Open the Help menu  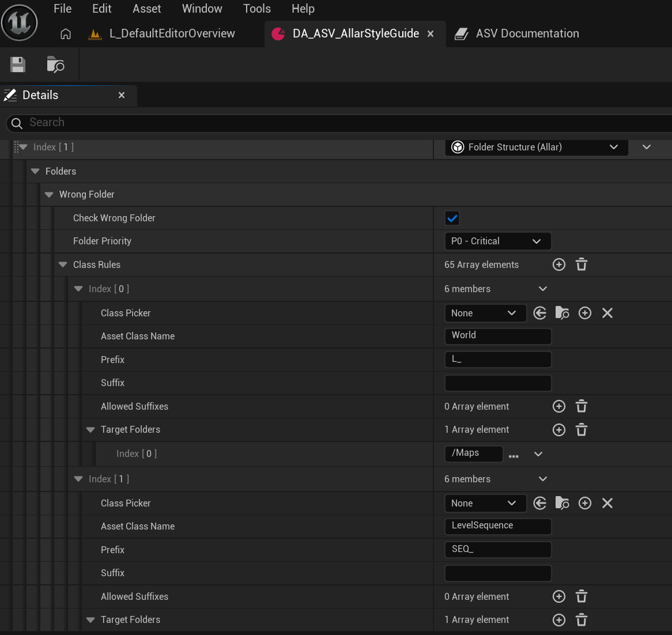point(303,9)
